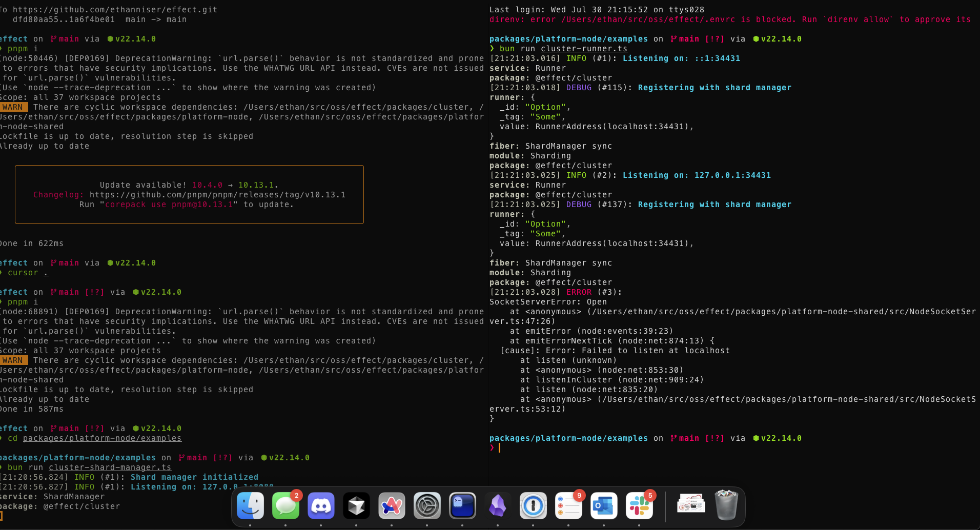980x530 pixels.
Task: Click the github.com/ethanniser/effect.git remote URL
Action: coord(115,10)
